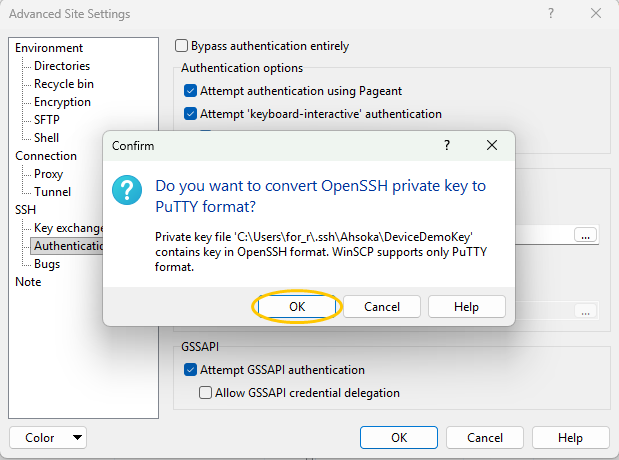
Task: Close the Advanced Site Settings window
Action: [x=596, y=13]
